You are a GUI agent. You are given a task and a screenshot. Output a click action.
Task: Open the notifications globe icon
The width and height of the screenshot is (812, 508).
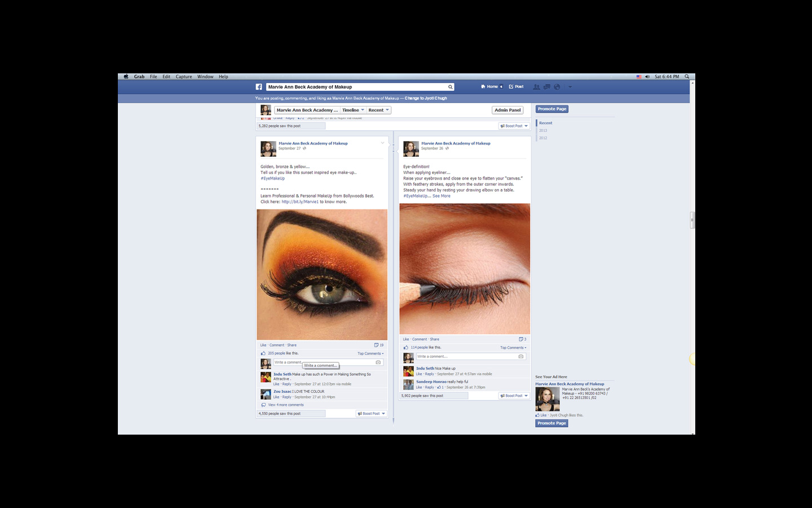pos(557,87)
